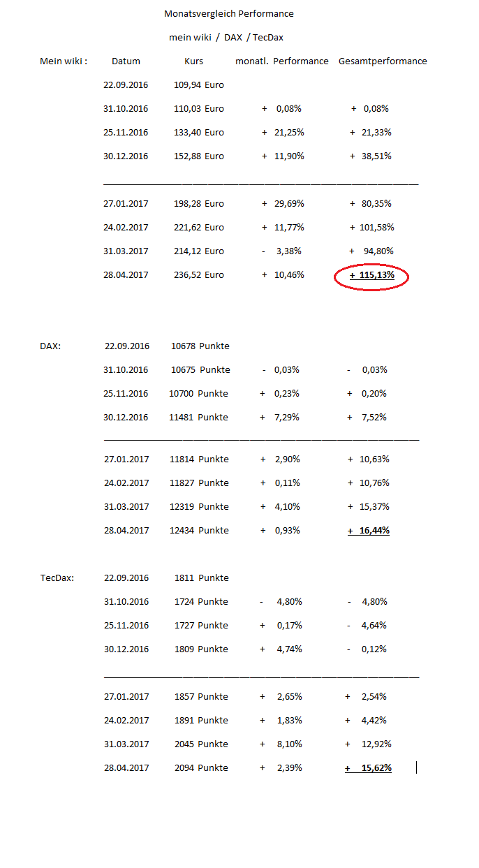Click the 1811 Punkte TecDax starting value

pos(201,578)
